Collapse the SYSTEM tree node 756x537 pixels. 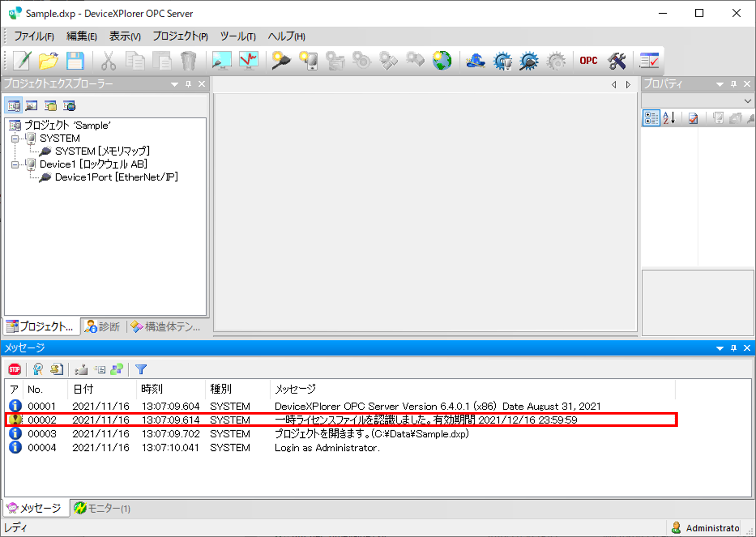tap(15, 139)
